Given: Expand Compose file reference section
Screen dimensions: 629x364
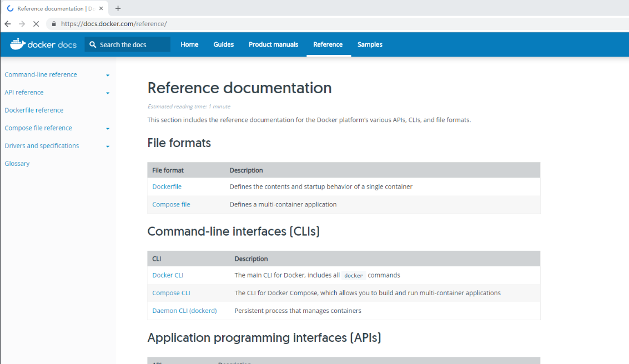Looking at the screenshot, I should tap(108, 128).
